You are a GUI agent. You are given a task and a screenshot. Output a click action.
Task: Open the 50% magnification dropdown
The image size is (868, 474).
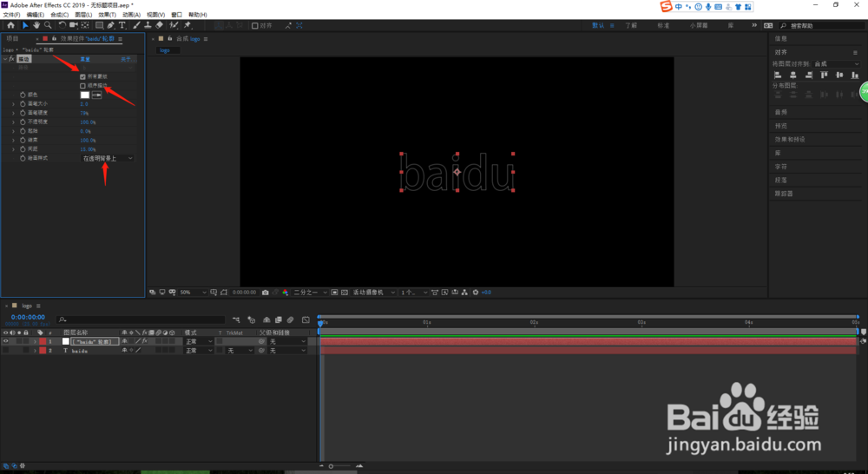(192, 293)
